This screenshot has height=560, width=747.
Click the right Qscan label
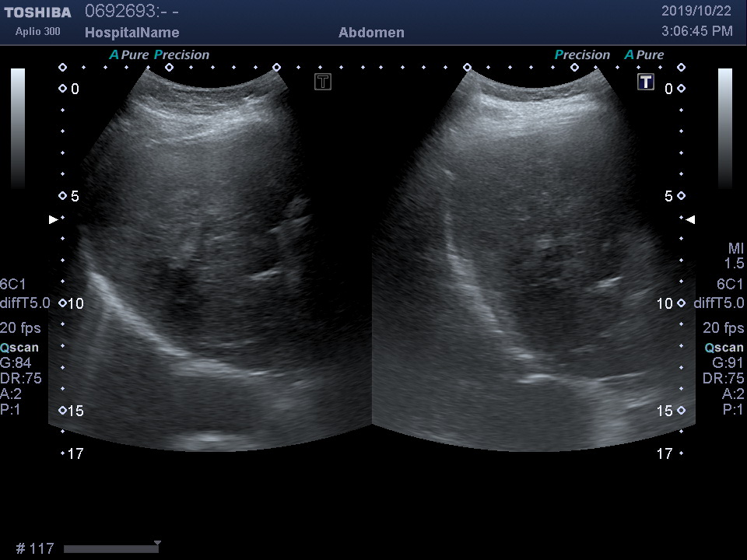[x=724, y=348]
